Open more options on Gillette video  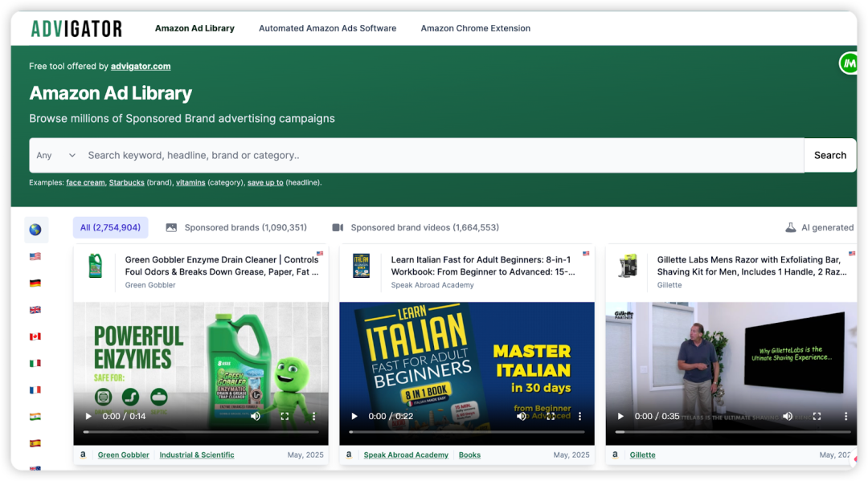point(845,416)
